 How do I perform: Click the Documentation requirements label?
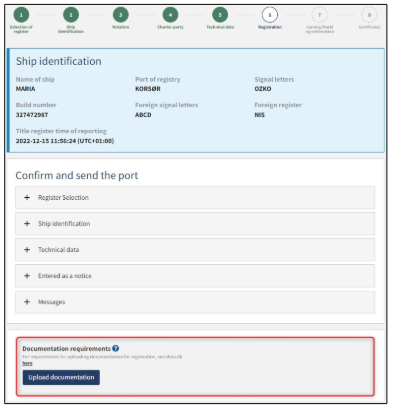tap(66, 349)
